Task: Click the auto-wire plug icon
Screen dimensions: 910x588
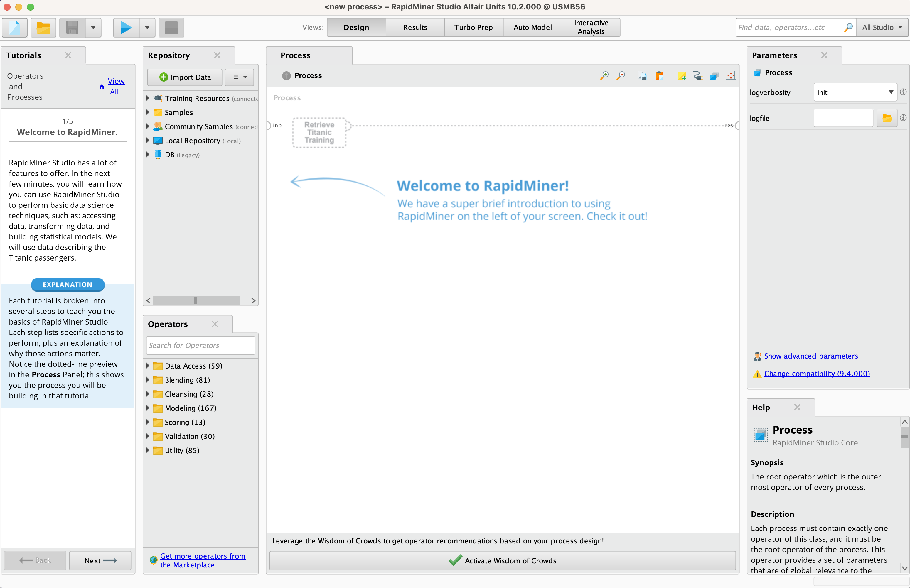Action: 698,76
